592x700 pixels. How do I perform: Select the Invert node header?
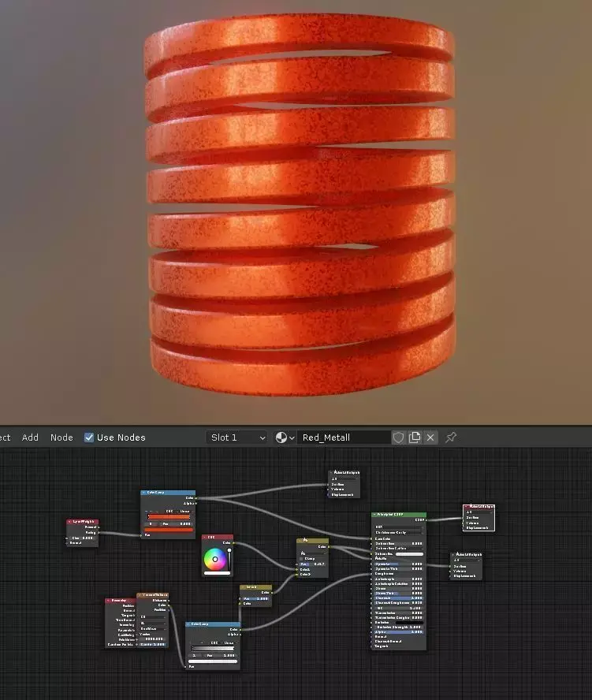coord(255,587)
